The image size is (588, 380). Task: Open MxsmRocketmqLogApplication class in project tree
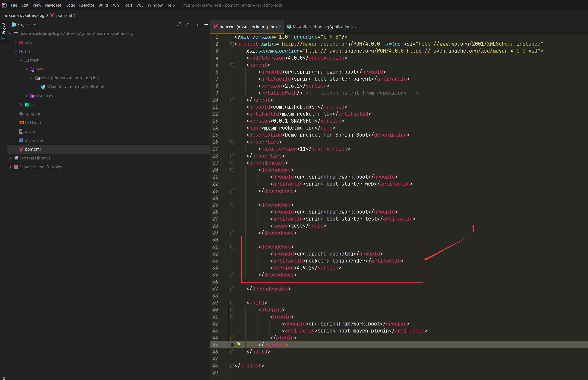(75, 87)
